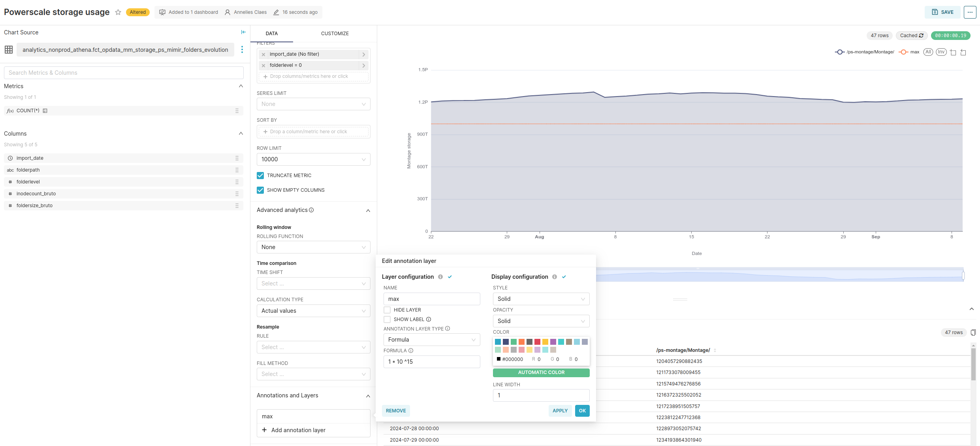Click the chart zoom reset icon
The width and height of the screenshot is (980, 446).
pos(963,52)
